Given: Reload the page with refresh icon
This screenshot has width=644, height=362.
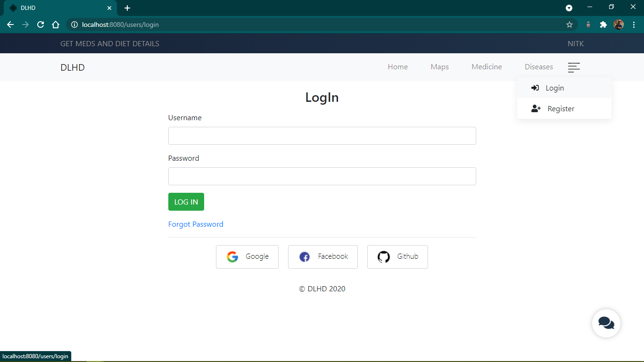Looking at the screenshot, I should point(41,25).
